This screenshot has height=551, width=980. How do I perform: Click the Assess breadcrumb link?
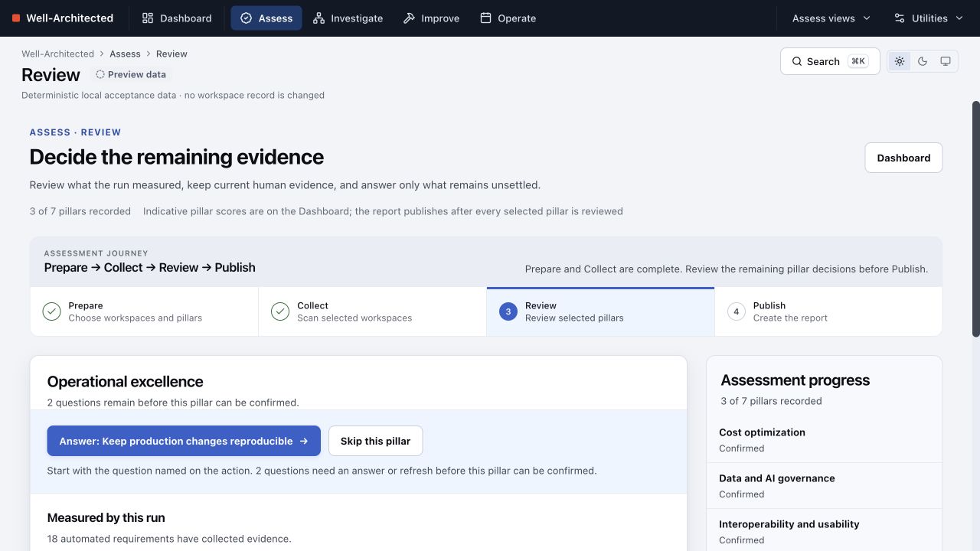click(125, 54)
